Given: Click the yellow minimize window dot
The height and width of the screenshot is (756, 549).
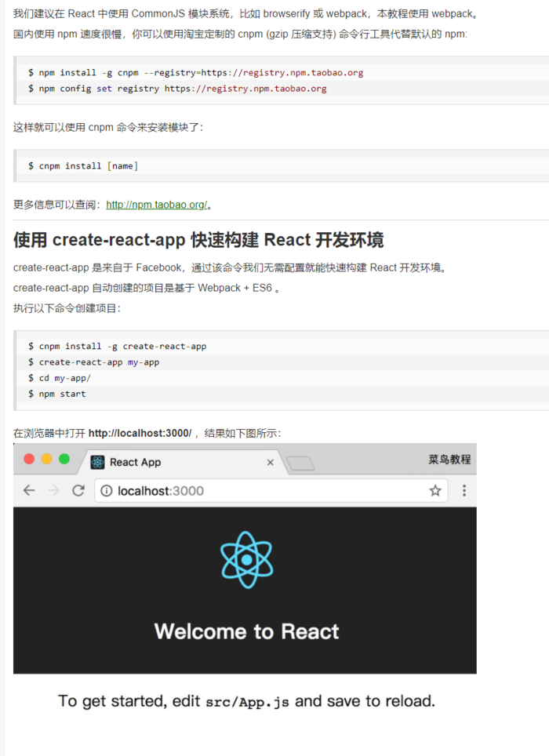Looking at the screenshot, I should click(47, 459).
